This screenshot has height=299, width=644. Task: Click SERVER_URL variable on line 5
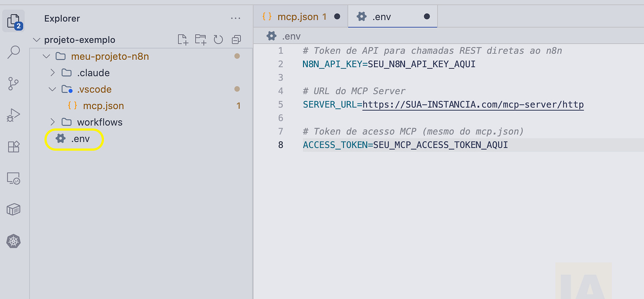pos(330,105)
